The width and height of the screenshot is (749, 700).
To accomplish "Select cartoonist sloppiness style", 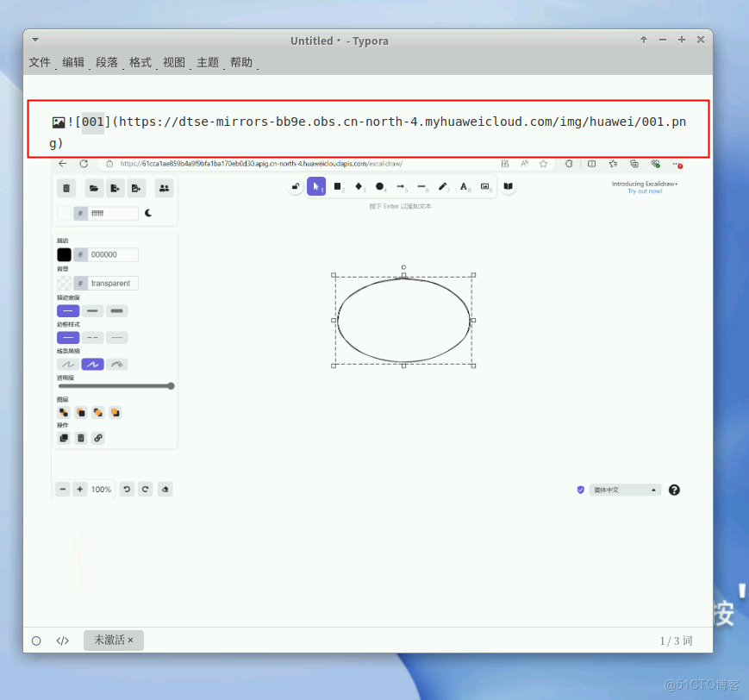I will (117, 365).
